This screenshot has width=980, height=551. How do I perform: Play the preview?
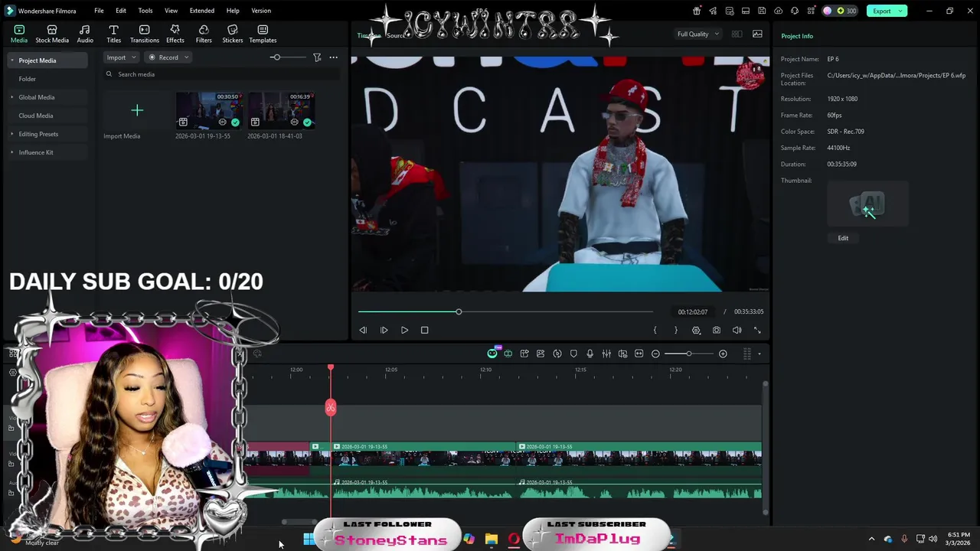404,330
